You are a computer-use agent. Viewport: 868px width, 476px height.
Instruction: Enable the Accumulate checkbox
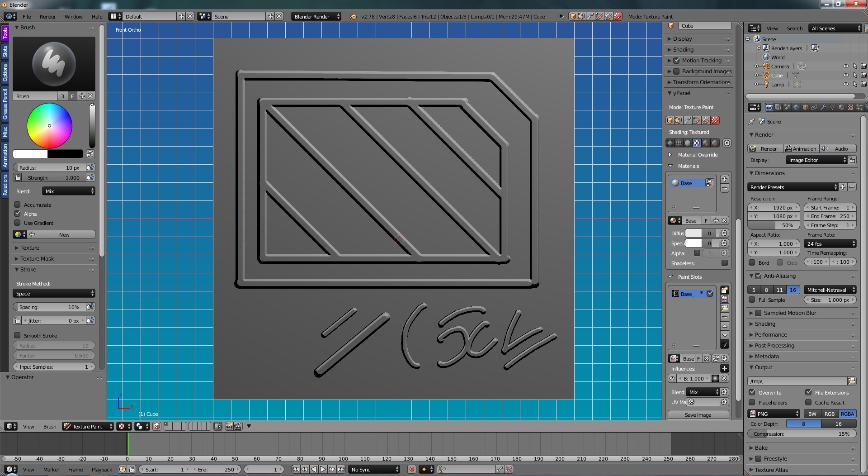click(x=18, y=205)
